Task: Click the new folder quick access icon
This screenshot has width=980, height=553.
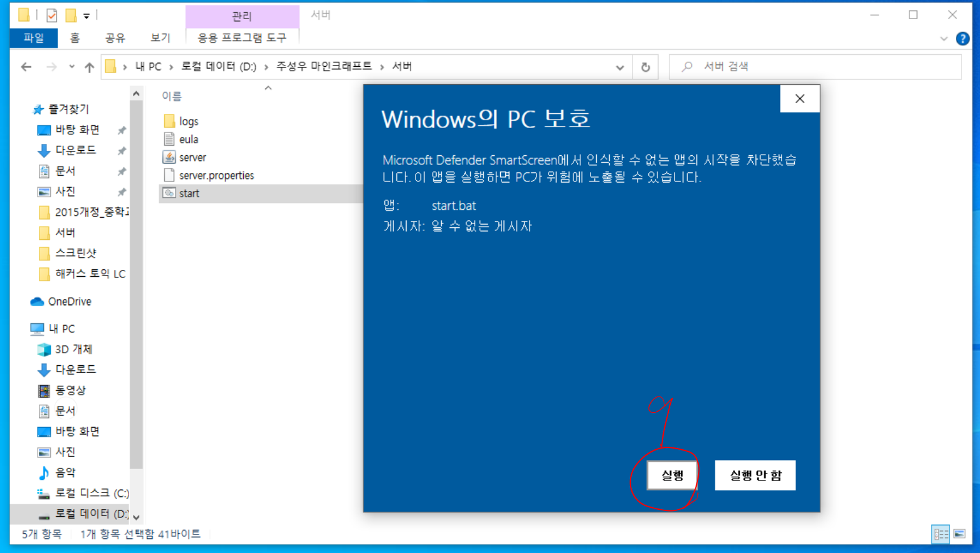Action: pyautogui.click(x=71, y=15)
